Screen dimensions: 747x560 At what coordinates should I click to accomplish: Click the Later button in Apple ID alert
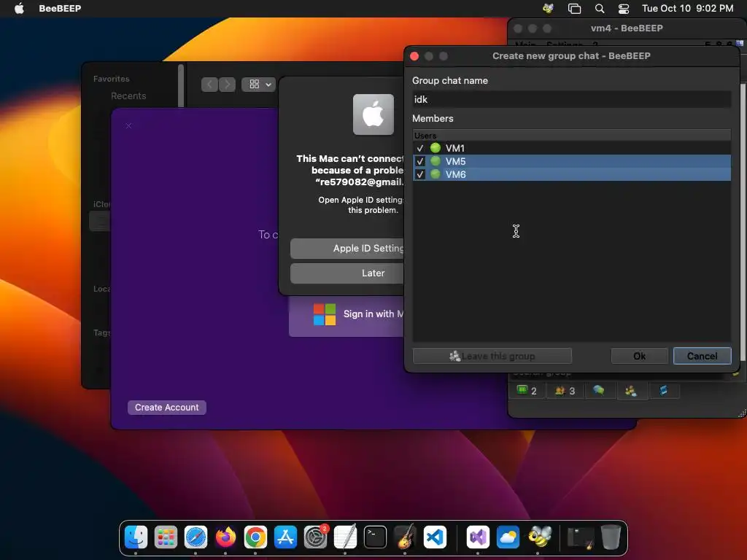[x=347, y=273]
